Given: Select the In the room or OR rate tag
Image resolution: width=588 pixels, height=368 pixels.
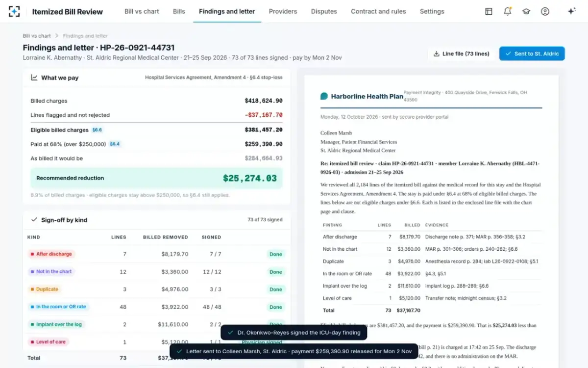Looking at the screenshot, I should pyautogui.click(x=58, y=307).
